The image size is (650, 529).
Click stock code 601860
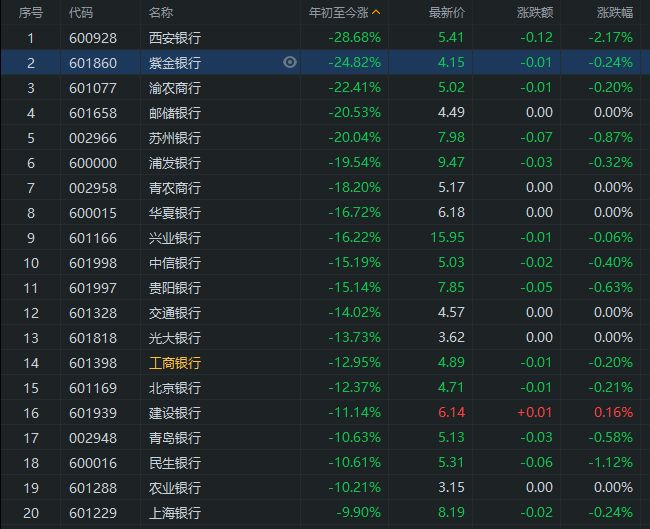pyautogui.click(x=93, y=63)
